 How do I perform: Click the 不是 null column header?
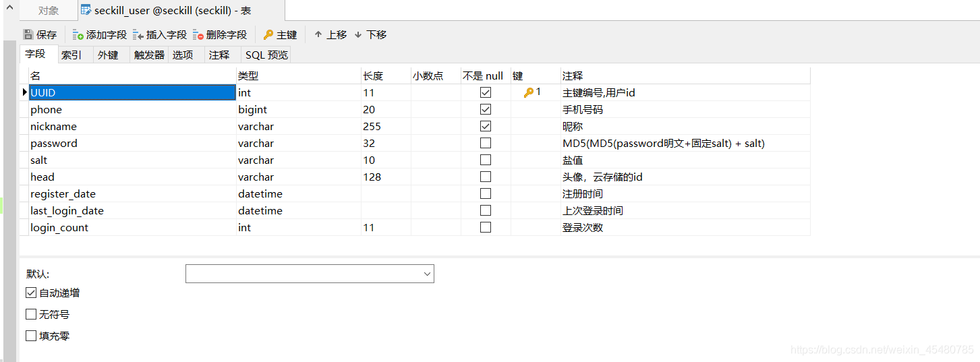click(x=486, y=76)
